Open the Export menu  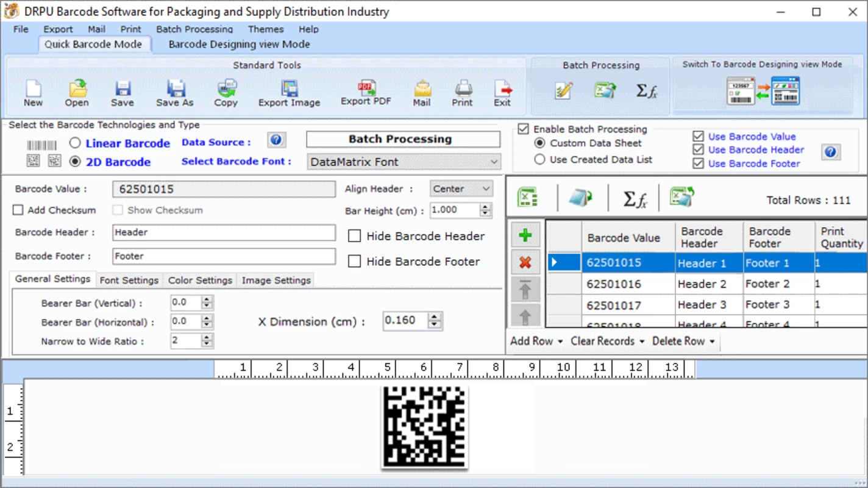58,29
